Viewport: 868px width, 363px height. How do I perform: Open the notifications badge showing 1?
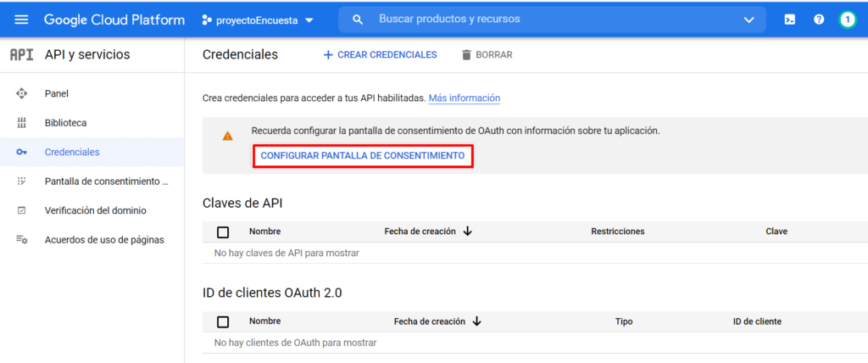[847, 20]
